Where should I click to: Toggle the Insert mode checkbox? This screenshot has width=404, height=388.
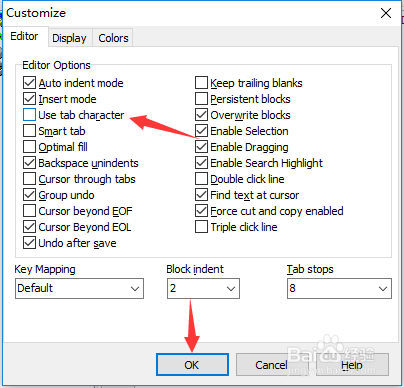(x=29, y=99)
